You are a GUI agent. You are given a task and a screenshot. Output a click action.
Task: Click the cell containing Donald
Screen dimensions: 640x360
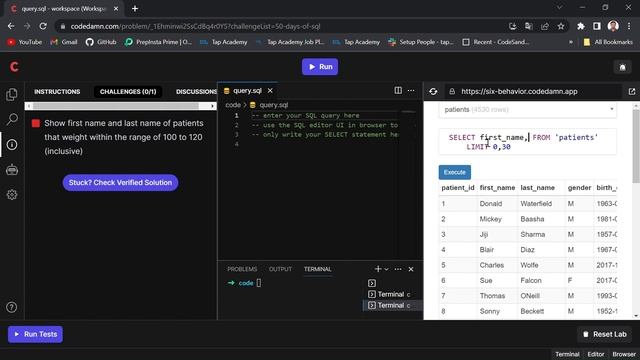click(498, 203)
